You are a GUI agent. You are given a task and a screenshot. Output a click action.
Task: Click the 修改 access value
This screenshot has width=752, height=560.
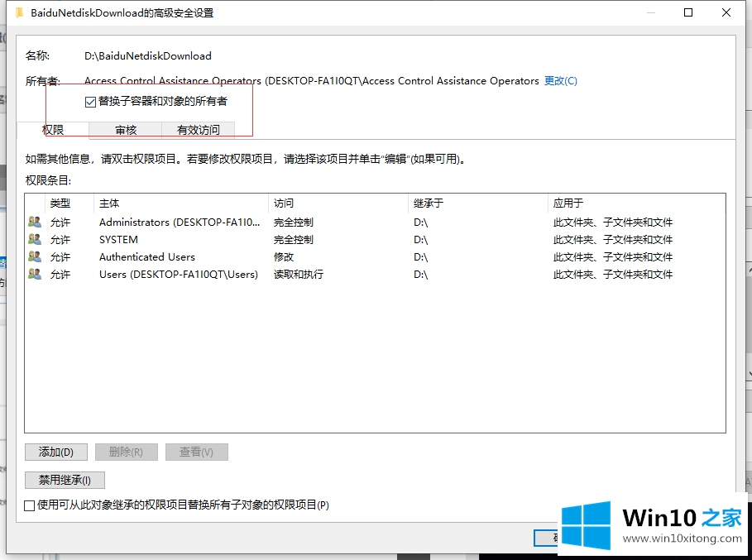click(x=284, y=257)
